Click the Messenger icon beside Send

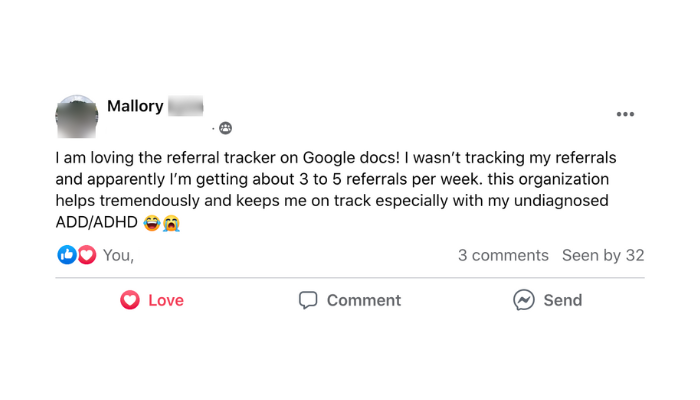coord(523,300)
